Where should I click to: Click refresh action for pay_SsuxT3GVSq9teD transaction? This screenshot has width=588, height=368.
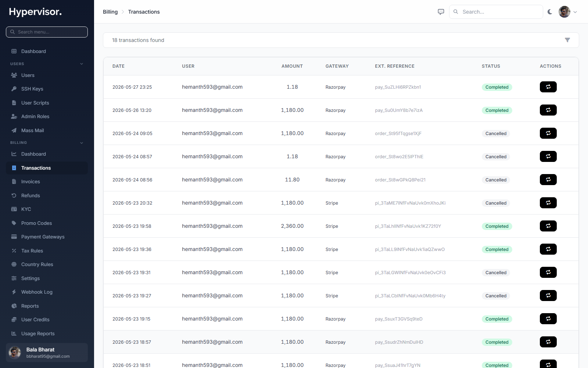pyautogui.click(x=548, y=319)
